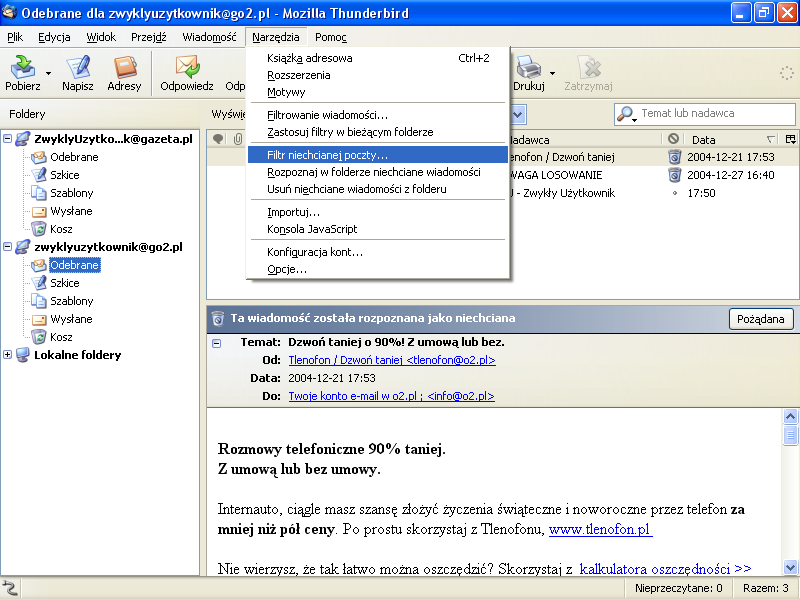Choose Konfiguracja kont menu entry
The height and width of the screenshot is (600, 800).
(378, 252)
